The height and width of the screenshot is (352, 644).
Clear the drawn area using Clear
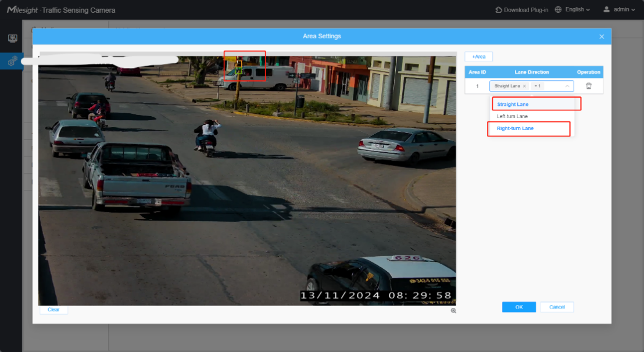pyautogui.click(x=53, y=310)
